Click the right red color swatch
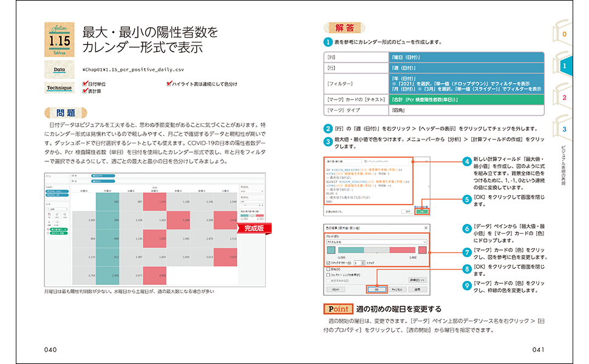Image resolution: width=589 pixels, height=364 pixels. (422, 250)
